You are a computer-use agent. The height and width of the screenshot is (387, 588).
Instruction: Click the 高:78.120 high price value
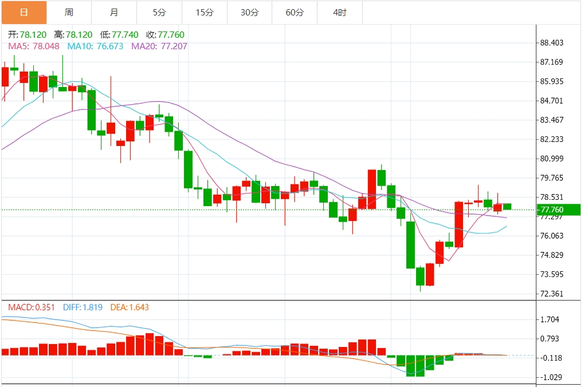pyautogui.click(x=73, y=35)
